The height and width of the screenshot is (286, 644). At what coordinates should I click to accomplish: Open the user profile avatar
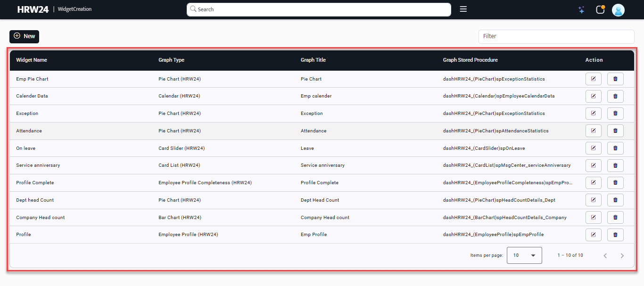click(618, 10)
